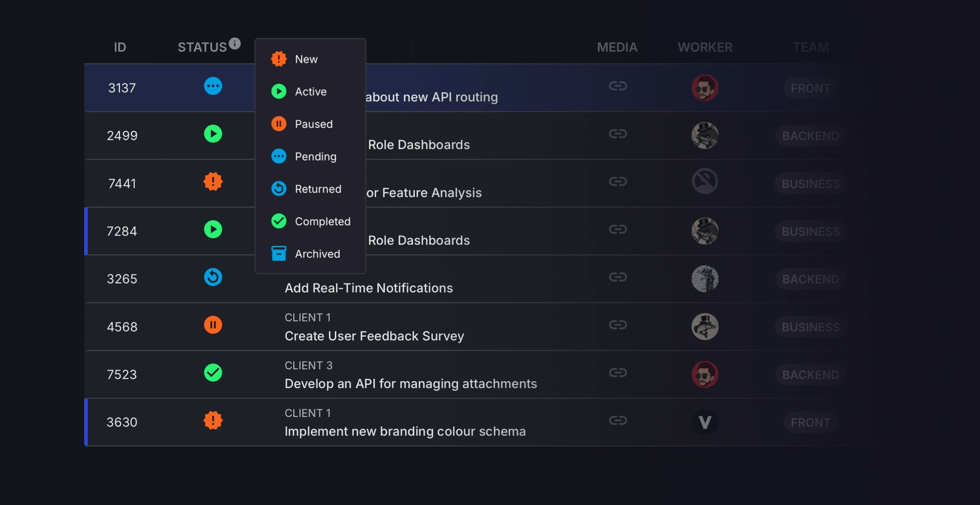This screenshot has height=505, width=980.
Task: Click the BACKEND team tag on task 2499
Action: pyautogui.click(x=810, y=136)
